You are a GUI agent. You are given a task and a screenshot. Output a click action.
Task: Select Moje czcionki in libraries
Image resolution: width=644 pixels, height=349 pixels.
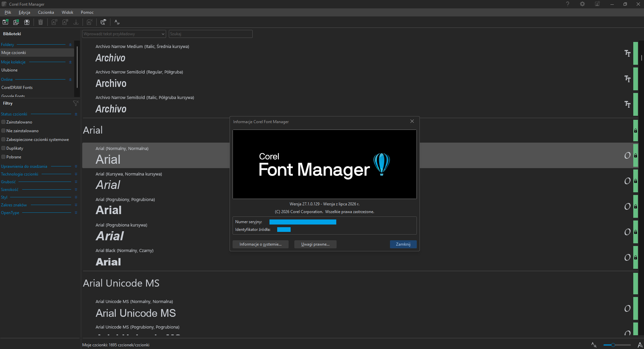(37, 53)
